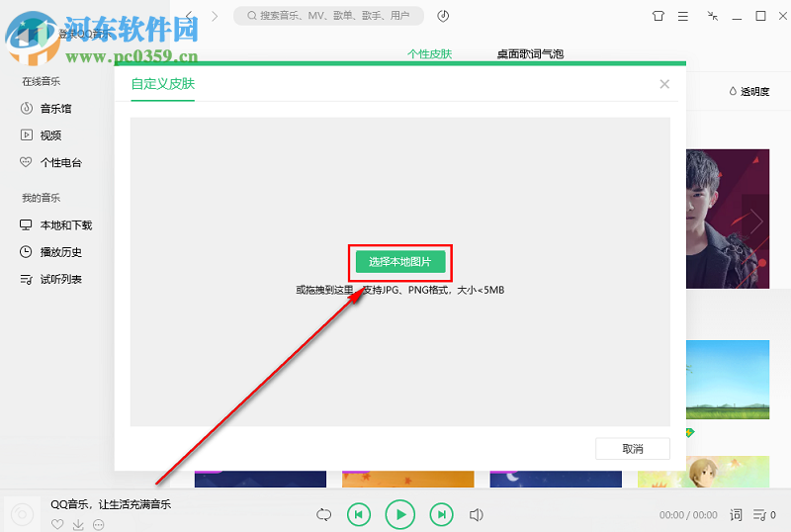Click the 登录QQ音乐 login text
This screenshot has height=532, width=791.
84,35
